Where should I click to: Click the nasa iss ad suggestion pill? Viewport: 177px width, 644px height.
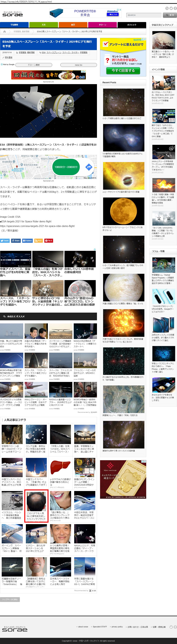coord(78,65)
